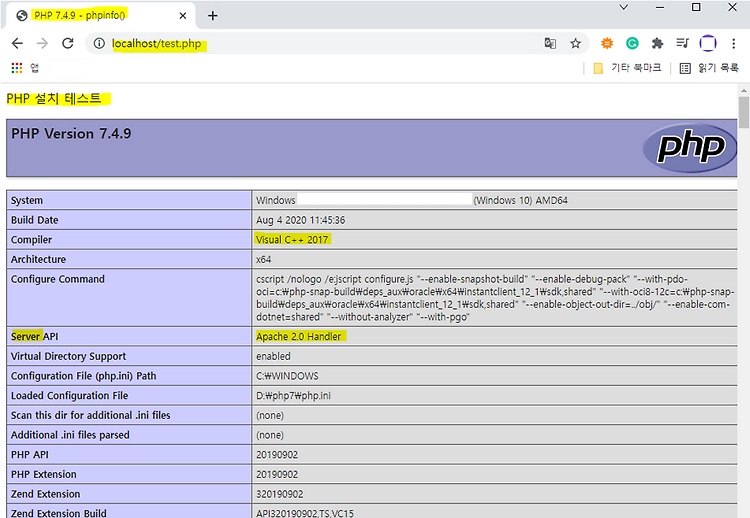Click the 'System' row label
750x518 pixels.
[x=27, y=200]
